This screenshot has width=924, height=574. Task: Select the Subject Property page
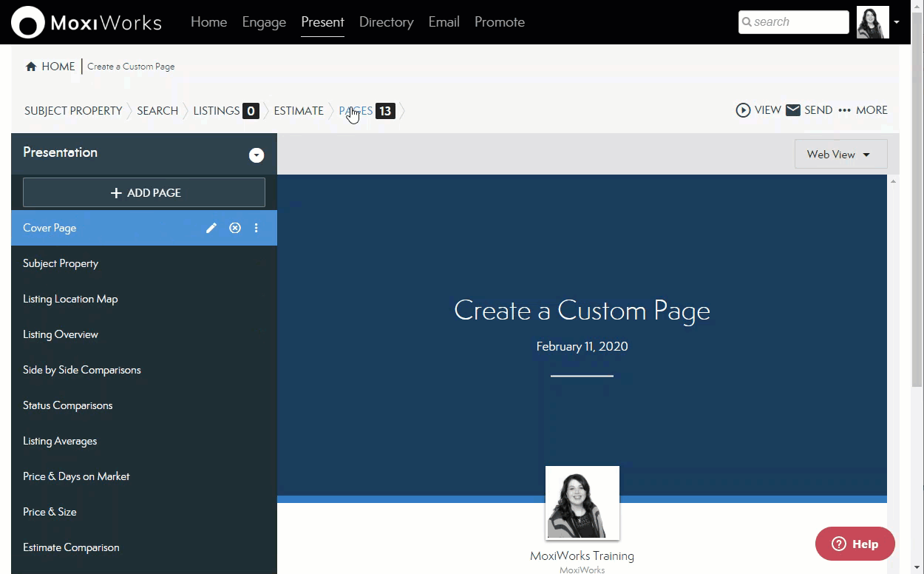coord(144,263)
